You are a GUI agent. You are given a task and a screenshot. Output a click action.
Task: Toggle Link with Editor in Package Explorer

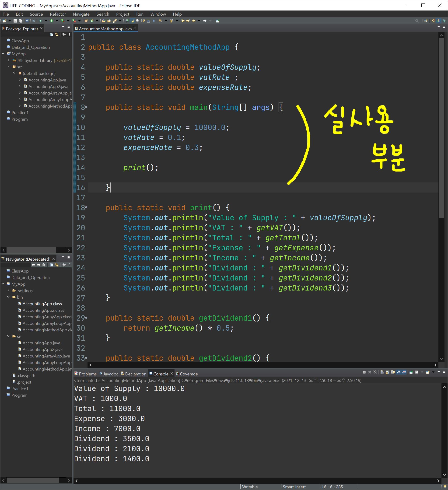coord(57,35)
